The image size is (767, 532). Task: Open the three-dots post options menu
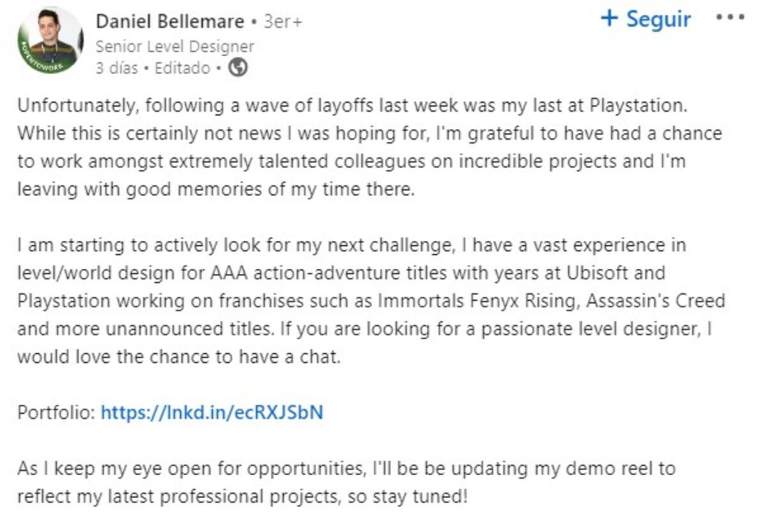(x=730, y=19)
